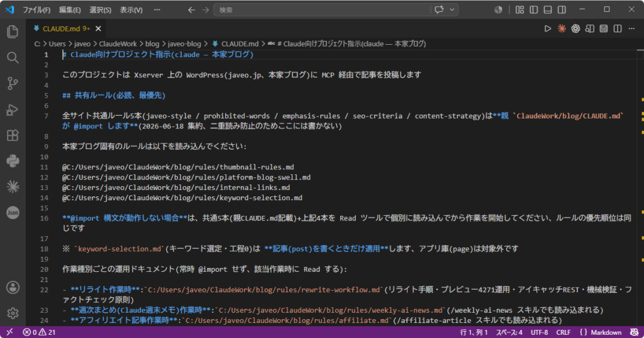Go back with the left arrow

(x=191, y=10)
